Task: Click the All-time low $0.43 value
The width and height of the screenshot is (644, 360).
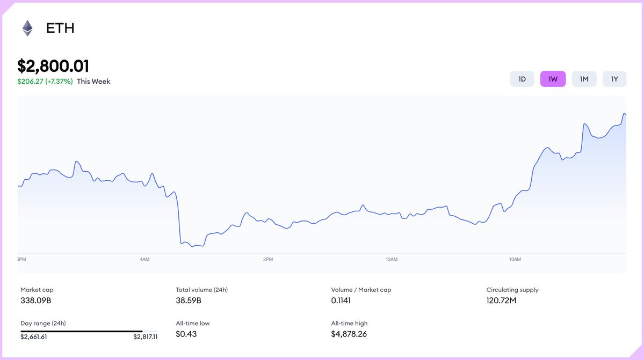Action: pos(186,334)
